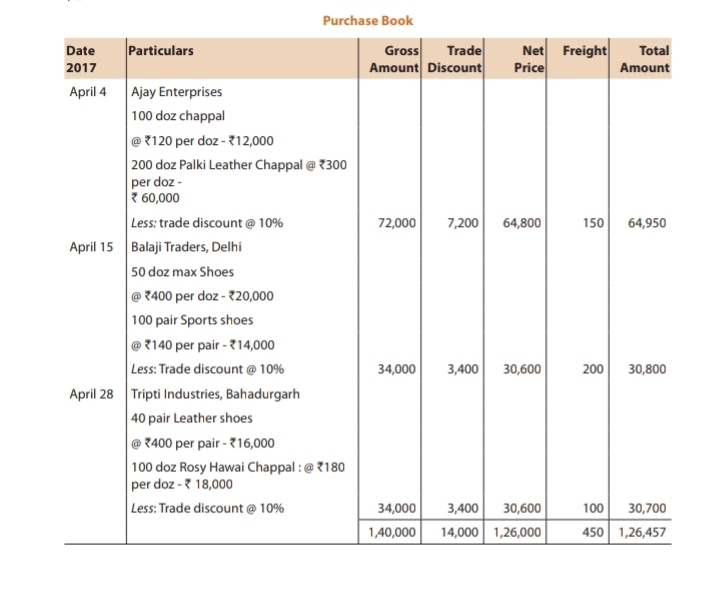Select the Trade Discount column header
This screenshot has height=599, width=720.
pos(456,59)
